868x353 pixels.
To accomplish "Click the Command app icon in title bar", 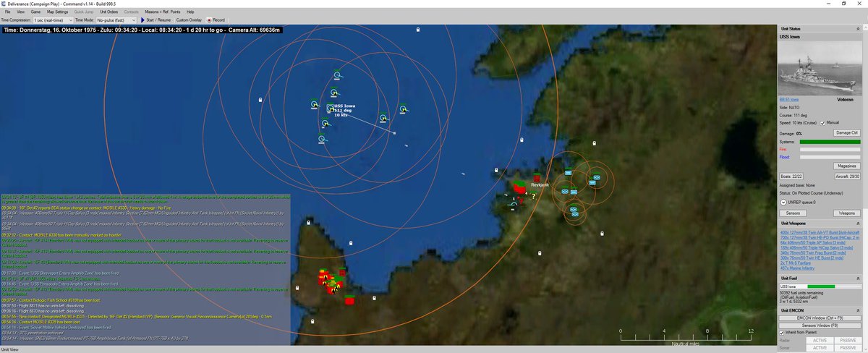I will [x=4, y=4].
